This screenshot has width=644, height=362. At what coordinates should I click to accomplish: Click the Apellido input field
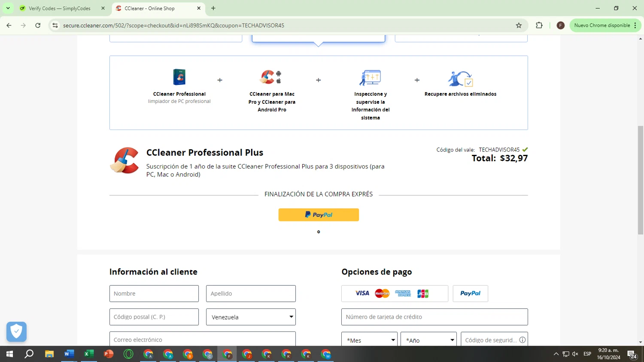point(251,293)
